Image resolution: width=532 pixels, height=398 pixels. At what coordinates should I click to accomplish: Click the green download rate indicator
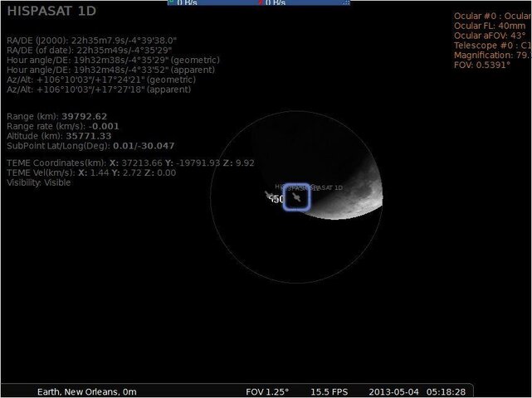click(x=183, y=2)
